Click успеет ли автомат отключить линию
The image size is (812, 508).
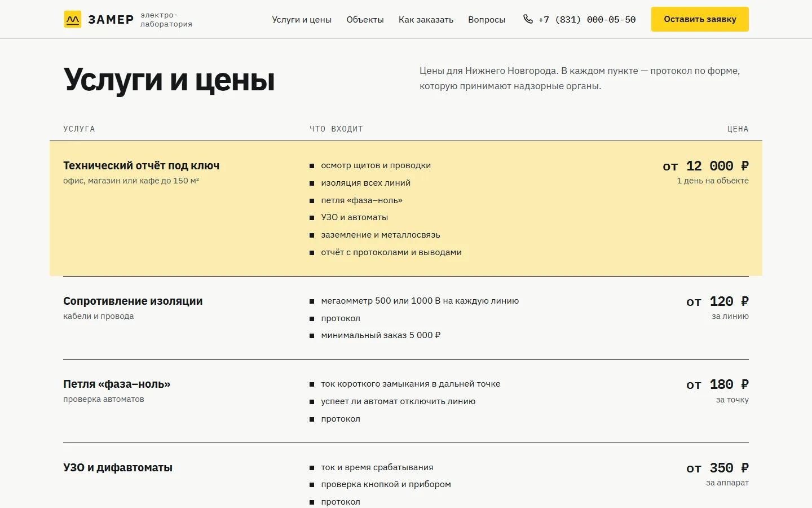[x=398, y=401]
